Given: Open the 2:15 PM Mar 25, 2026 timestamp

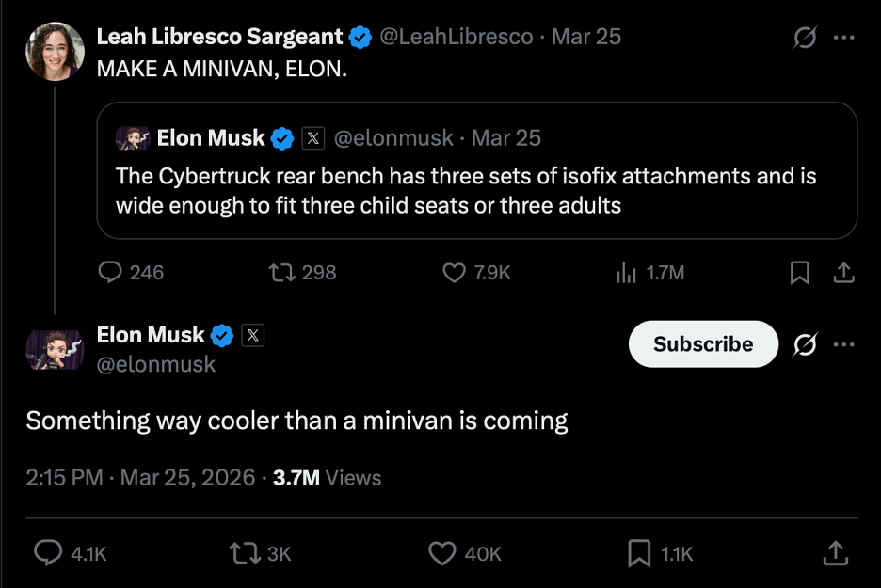Looking at the screenshot, I should click(140, 477).
